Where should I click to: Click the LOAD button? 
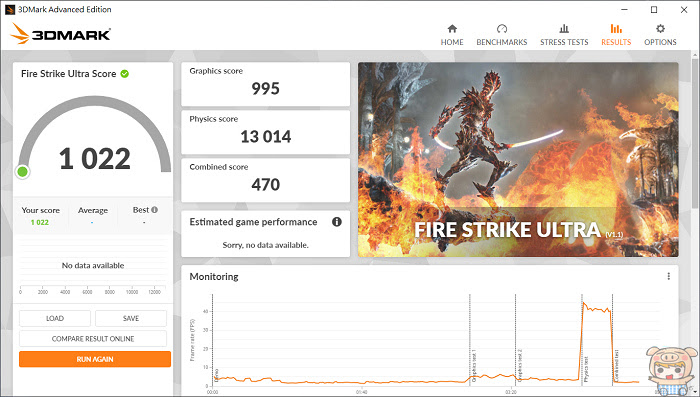point(55,318)
